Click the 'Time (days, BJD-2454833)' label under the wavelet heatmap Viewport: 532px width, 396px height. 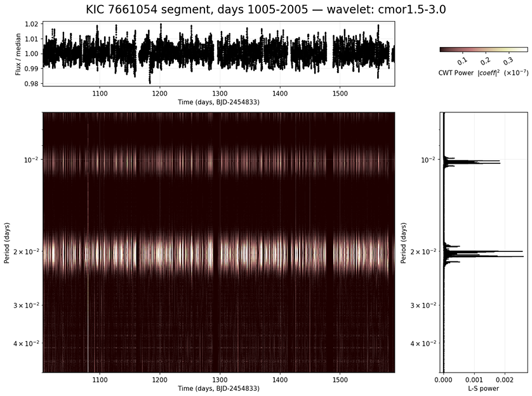click(x=218, y=388)
